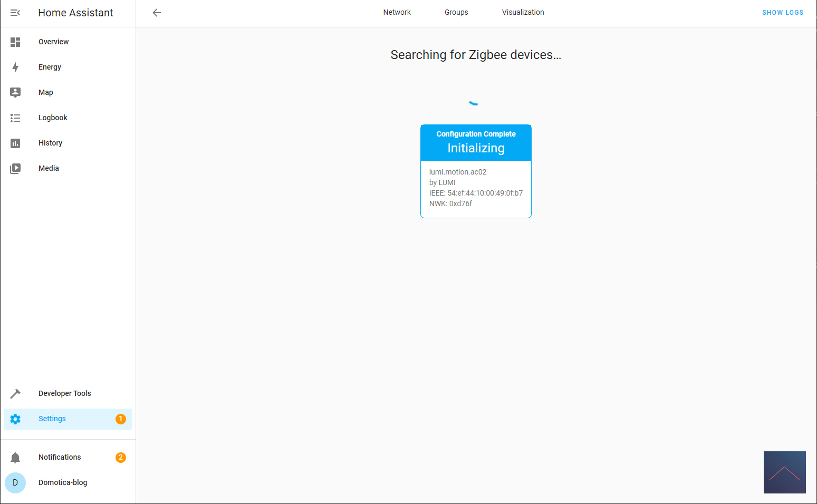
Task: Select the lumi.motion.ac02 device card
Action: [x=476, y=171]
